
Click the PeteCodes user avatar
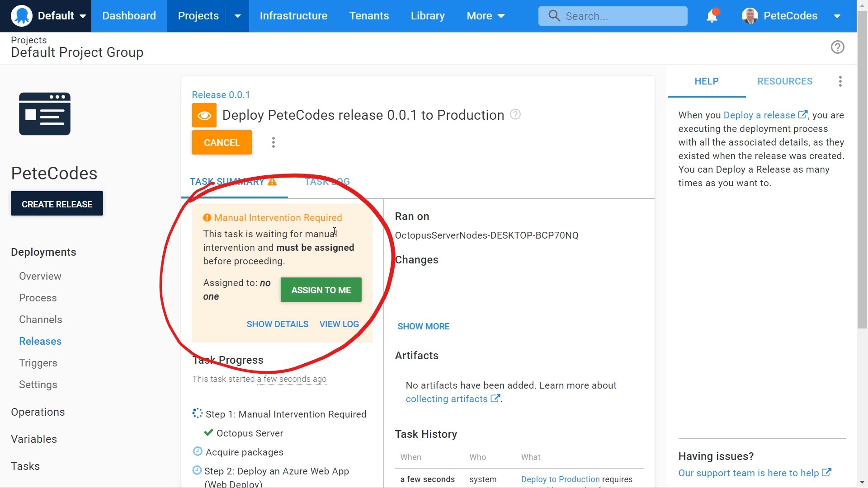coord(750,16)
